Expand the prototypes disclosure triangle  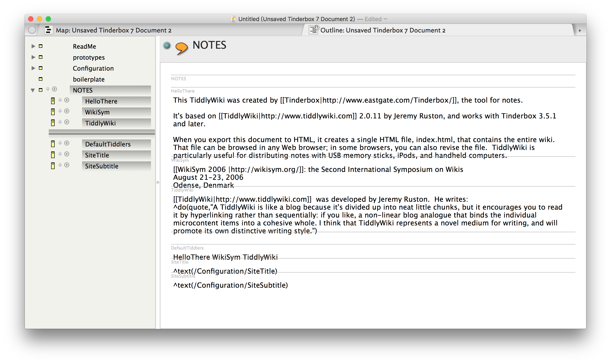tap(33, 57)
